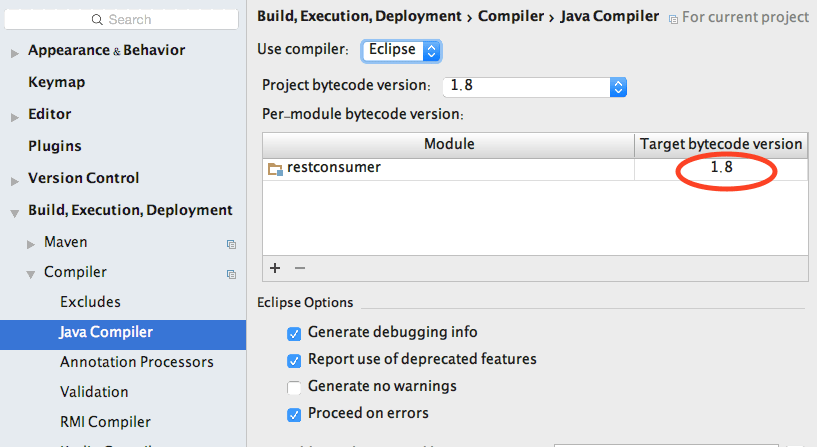Click project-level icon beside Maven
Image resolution: width=817 pixels, height=447 pixels.
[x=231, y=244]
